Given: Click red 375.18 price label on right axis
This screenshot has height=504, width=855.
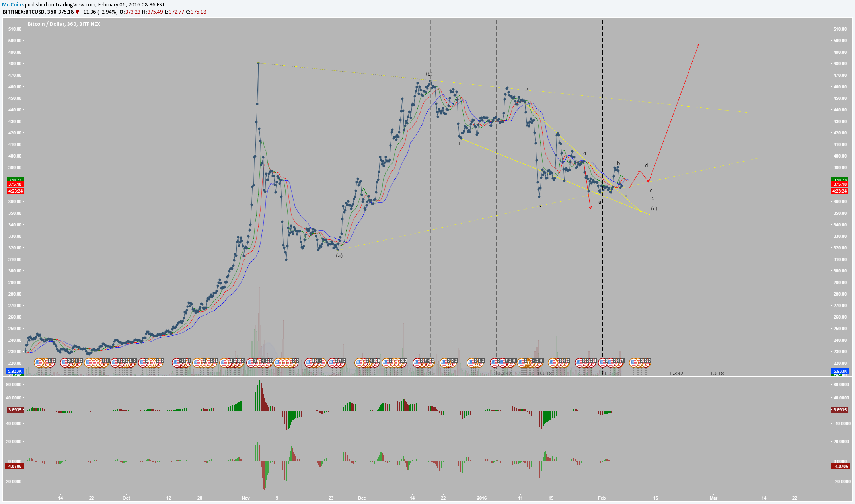Looking at the screenshot, I should click(x=839, y=185).
